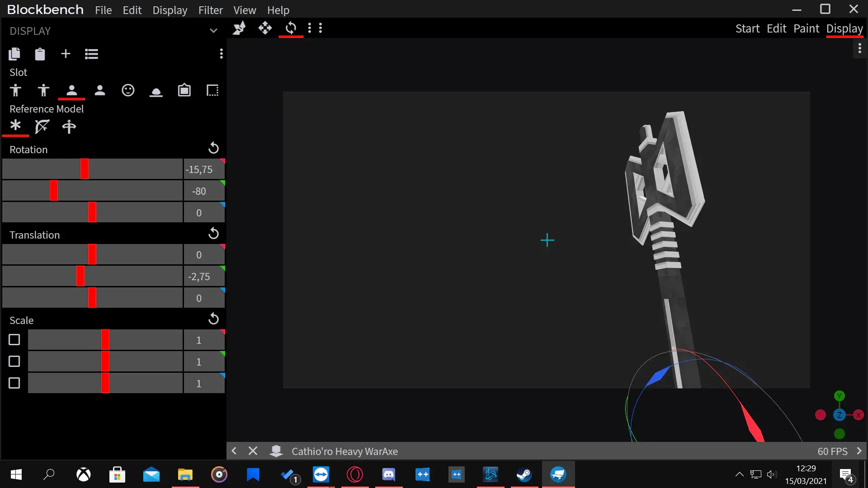Adjust the -15,75 rotation X slider
This screenshot has width=868, height=488.
coord(92,169)
